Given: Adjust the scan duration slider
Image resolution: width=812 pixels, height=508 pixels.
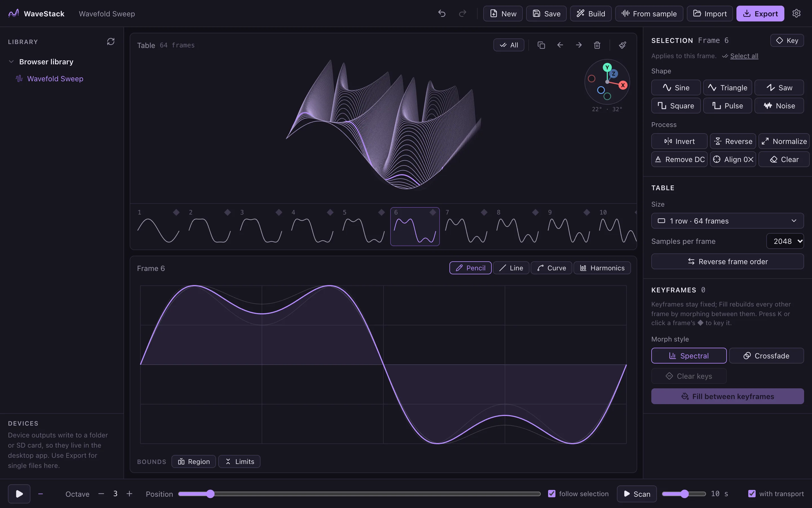Looking at the screenshot, I should (x=684, y=494).
